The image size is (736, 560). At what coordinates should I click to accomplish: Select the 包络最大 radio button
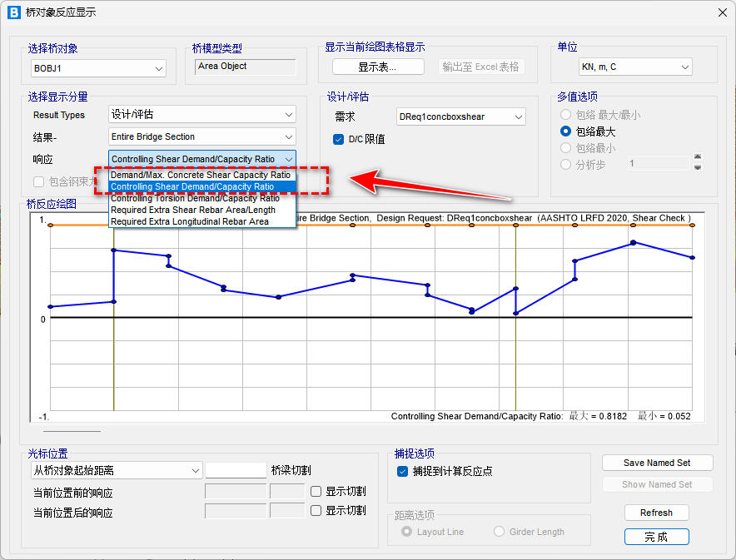click(x=566, y=131)
